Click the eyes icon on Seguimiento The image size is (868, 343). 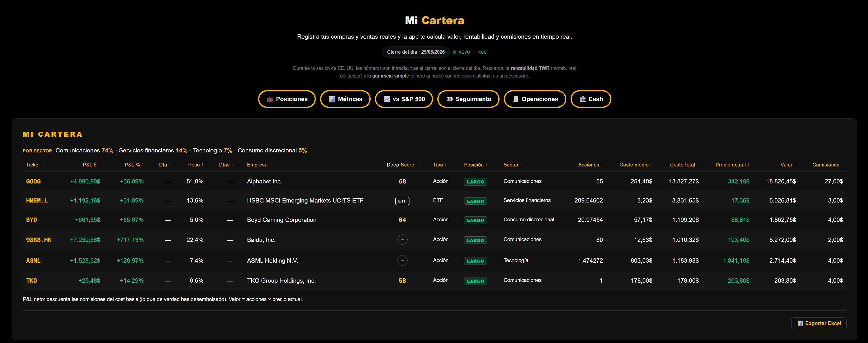pyautogui.click(x=449, y=99)
